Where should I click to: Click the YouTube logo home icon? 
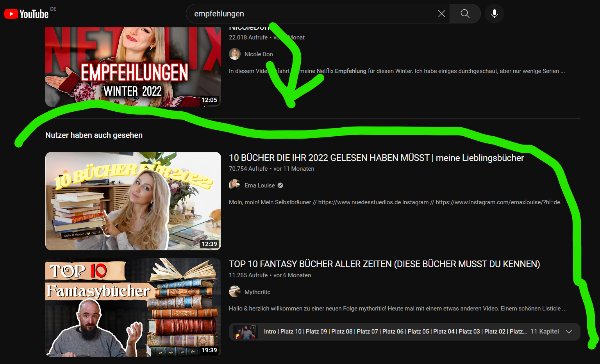tap(26, 14)
